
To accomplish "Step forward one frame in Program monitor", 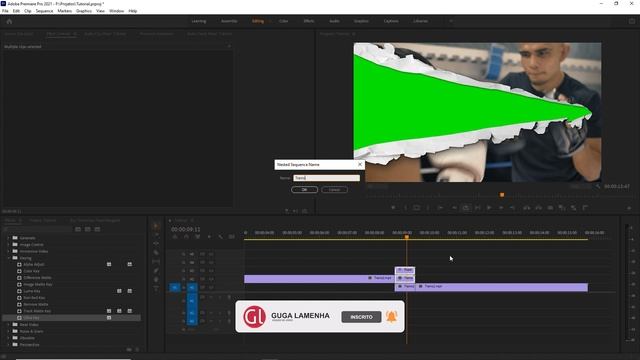I will coord(501,208).
